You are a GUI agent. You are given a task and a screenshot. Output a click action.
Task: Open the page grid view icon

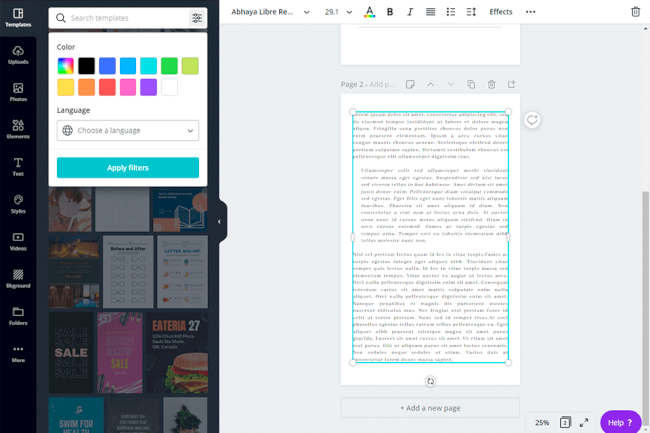click(565, 423)
